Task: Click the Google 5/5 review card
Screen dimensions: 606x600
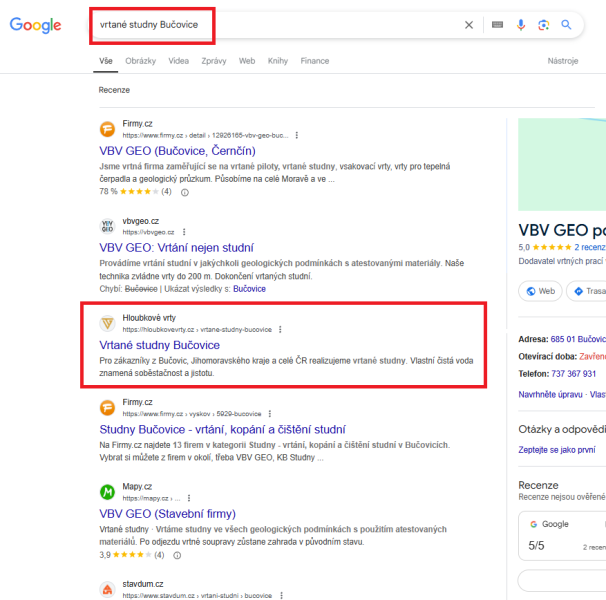Action: (x=562, y=536)
